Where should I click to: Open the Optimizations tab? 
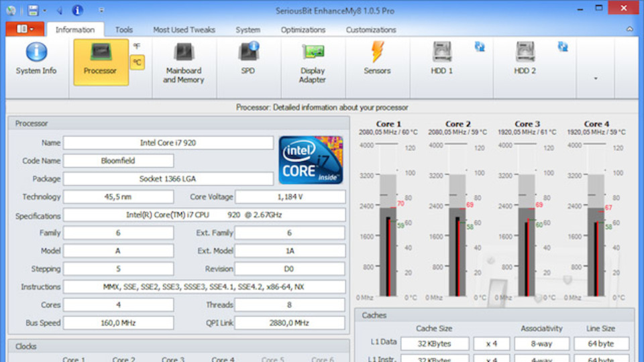[x=303, y=29]
